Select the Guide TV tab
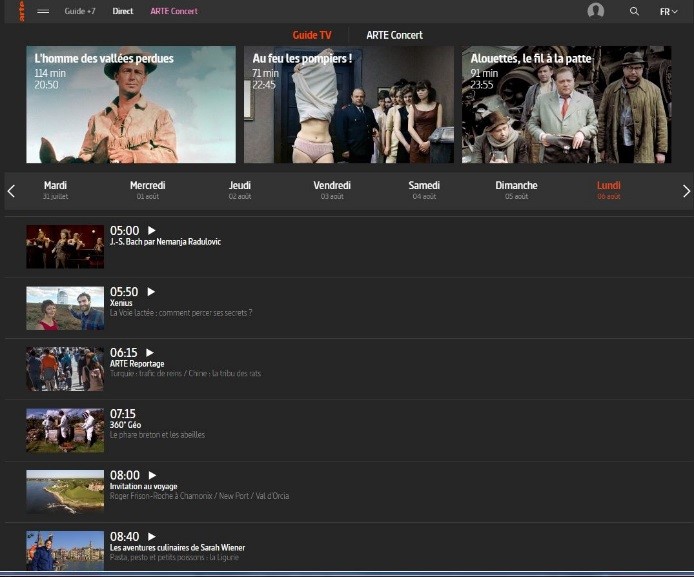694x577 pixels. (312, 35)
